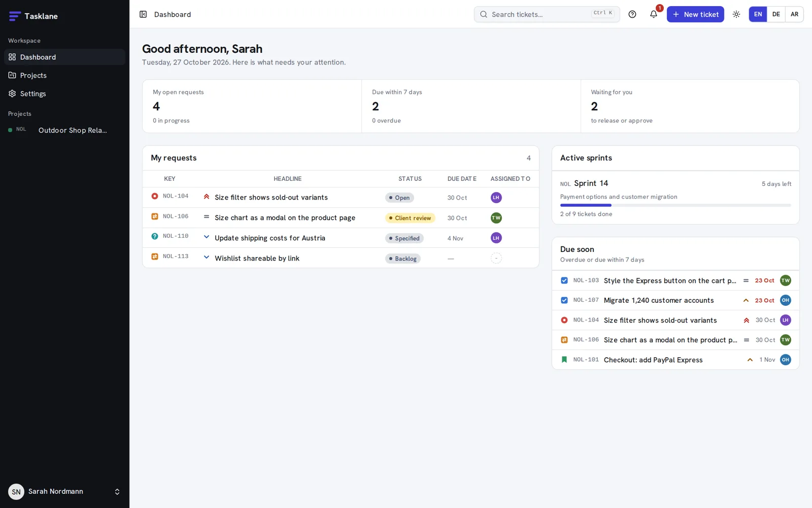Switch theme with the sun icon
Image resolution: width=812 pixels, height=508 pixels.
tap(736, 14)
